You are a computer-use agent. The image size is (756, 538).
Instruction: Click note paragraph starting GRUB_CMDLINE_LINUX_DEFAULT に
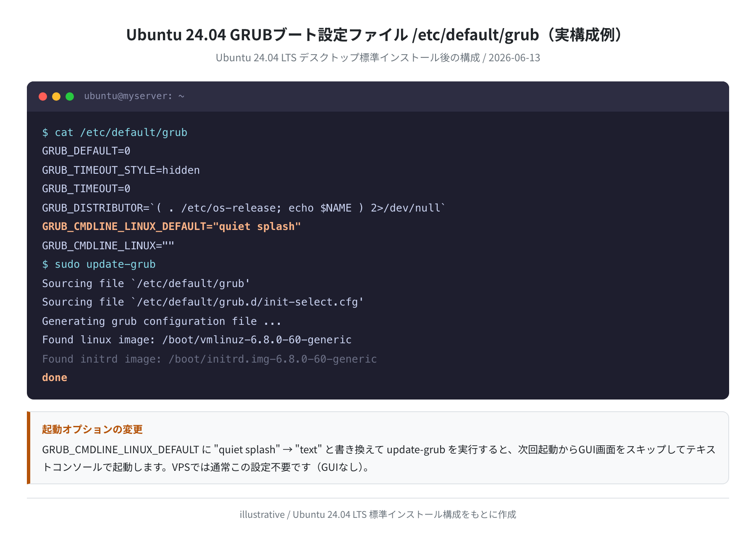[379, 458]
